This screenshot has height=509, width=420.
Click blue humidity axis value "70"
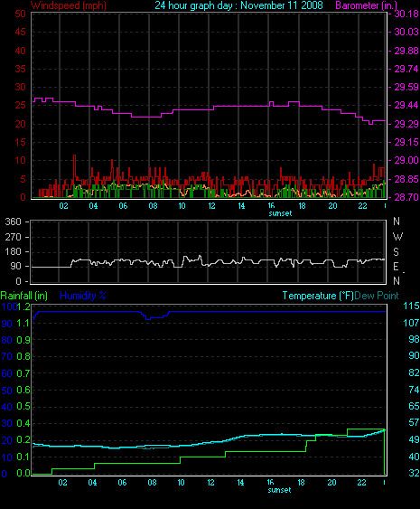click(x=7, y=357)
